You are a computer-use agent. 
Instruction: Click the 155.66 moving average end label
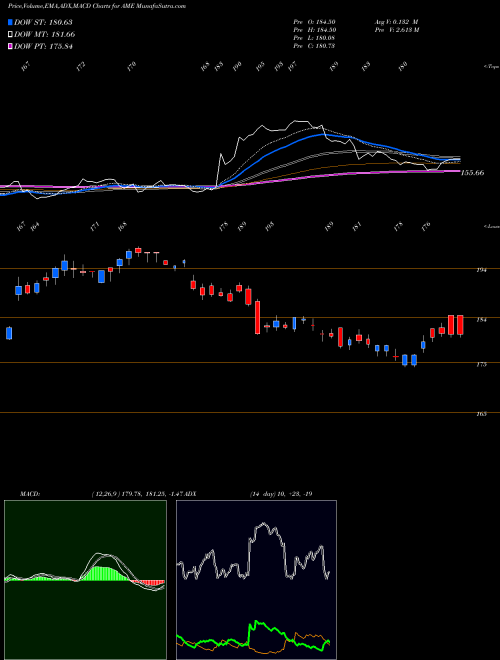coord(473,173)
